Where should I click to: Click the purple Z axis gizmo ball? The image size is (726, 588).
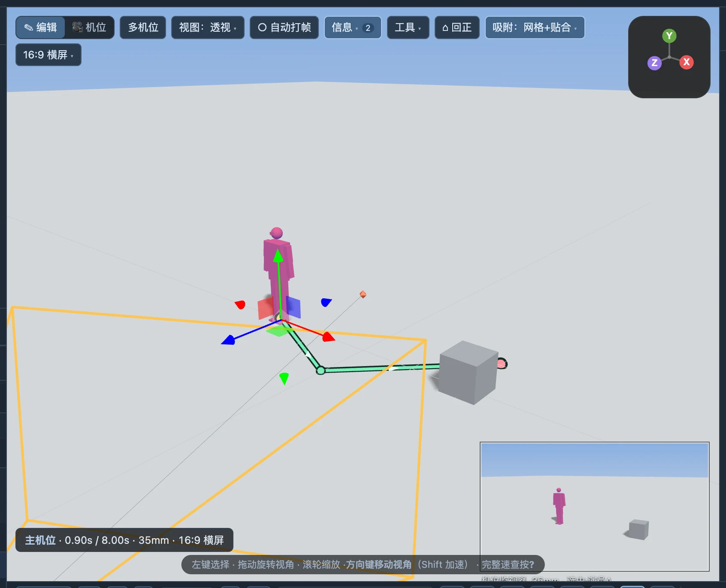click(x=654, y=63)
